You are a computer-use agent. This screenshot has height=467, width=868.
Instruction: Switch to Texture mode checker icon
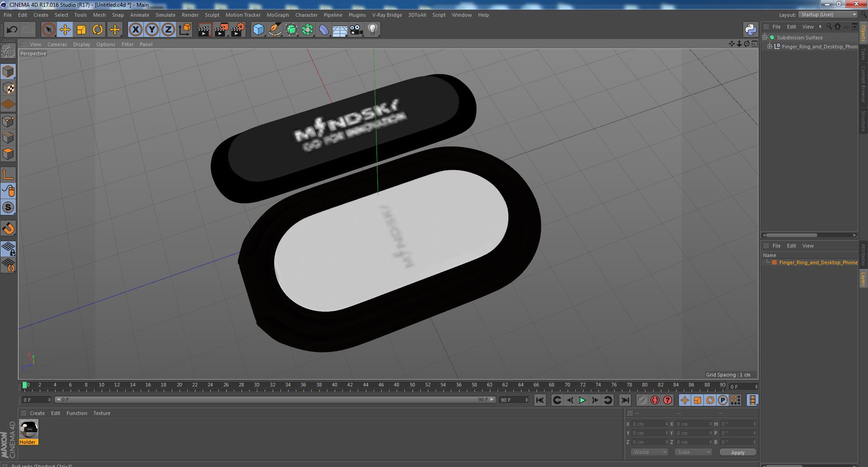click(x=8, y=88)
